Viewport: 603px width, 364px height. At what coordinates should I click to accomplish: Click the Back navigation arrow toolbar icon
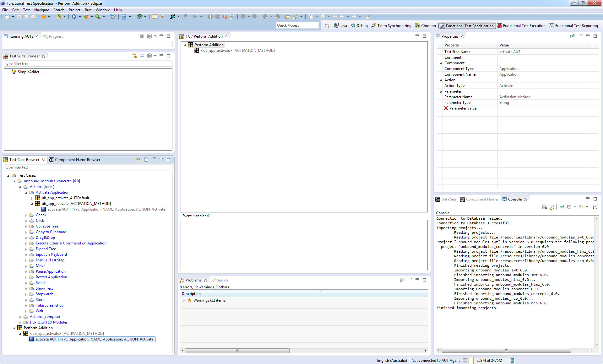pyautogui.click(x=342, y=17)
